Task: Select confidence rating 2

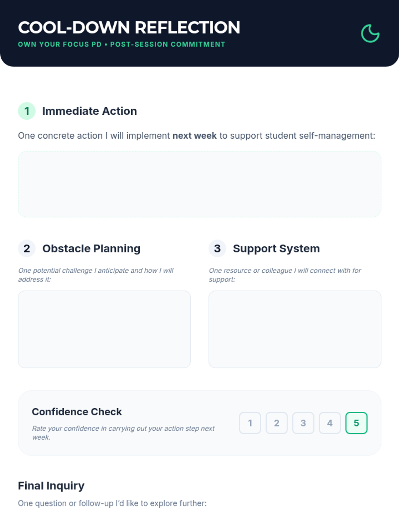Action: click(x=277, y=423)
